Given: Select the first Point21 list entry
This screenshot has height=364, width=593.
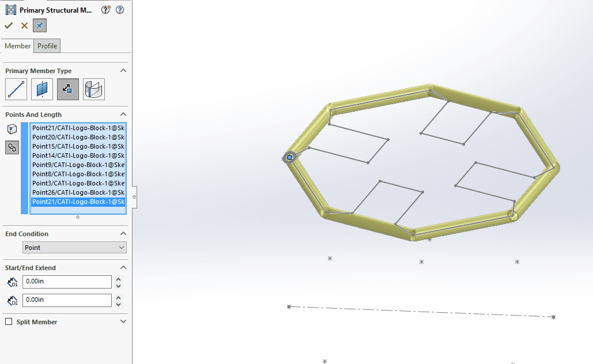Looking at the screenshot, I should [x=78, y=128].
